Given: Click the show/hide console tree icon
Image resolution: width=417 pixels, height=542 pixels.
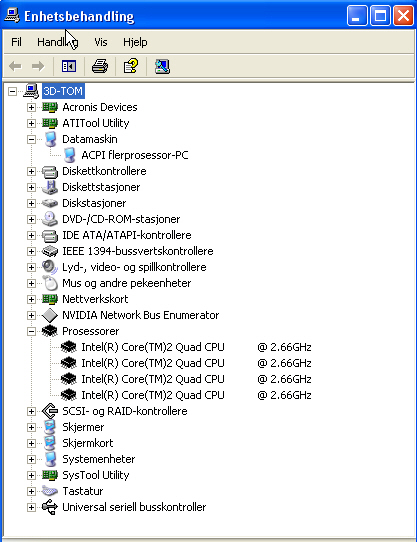Looking at the screenshot, I should (69, 66).
